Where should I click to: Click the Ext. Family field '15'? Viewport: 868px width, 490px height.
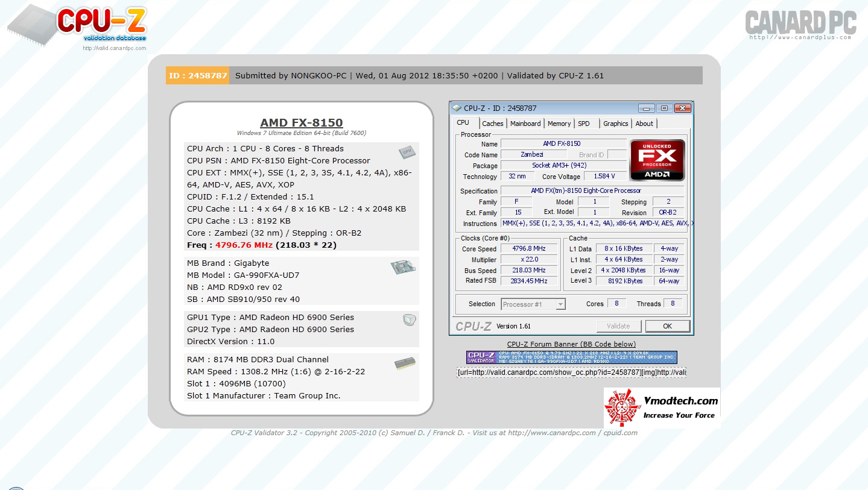[x=516, y=213]
